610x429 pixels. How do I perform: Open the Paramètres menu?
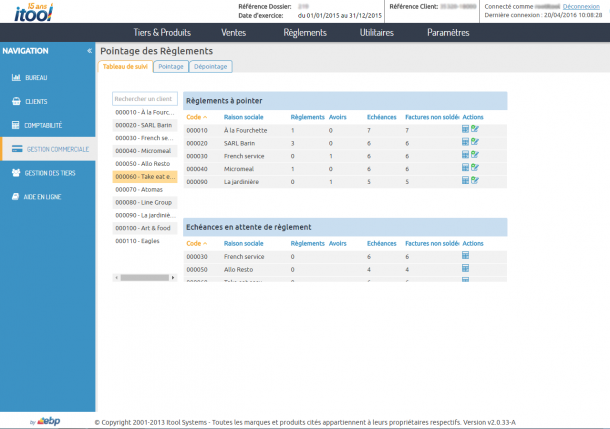pos(447,32)
